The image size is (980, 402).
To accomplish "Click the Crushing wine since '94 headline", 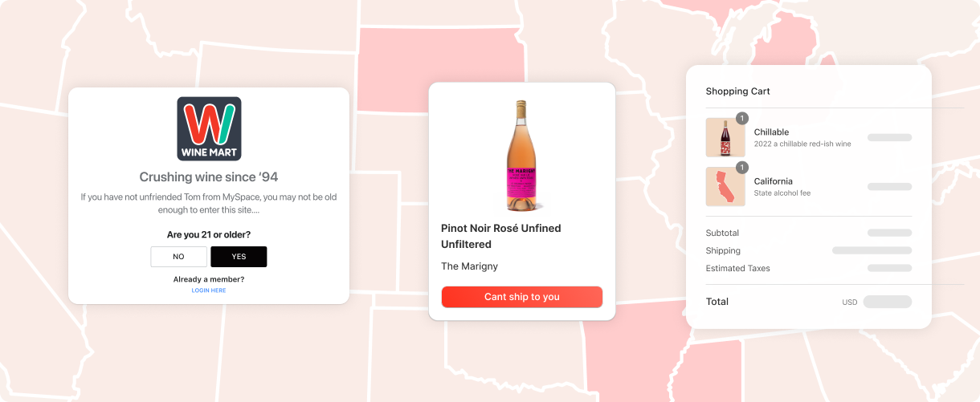I will [x=209, y=177].
